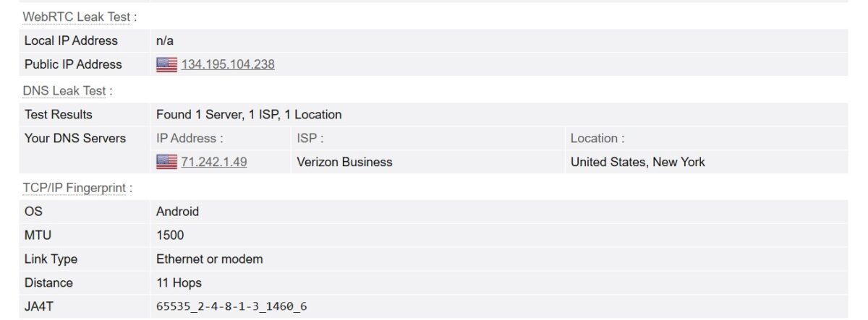This screenshot has height=320, width=868.
Task: Click the DNS Leak Test heading
Action: click(65, 91)
